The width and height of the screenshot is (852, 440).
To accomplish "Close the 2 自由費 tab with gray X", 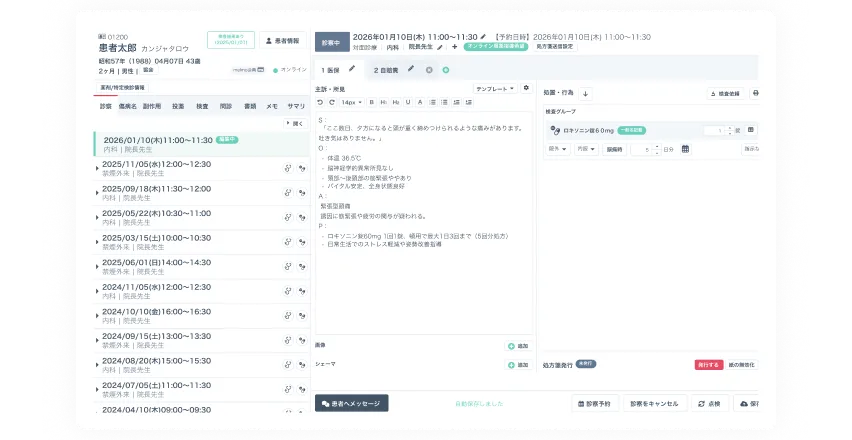I will coord(429,70).
